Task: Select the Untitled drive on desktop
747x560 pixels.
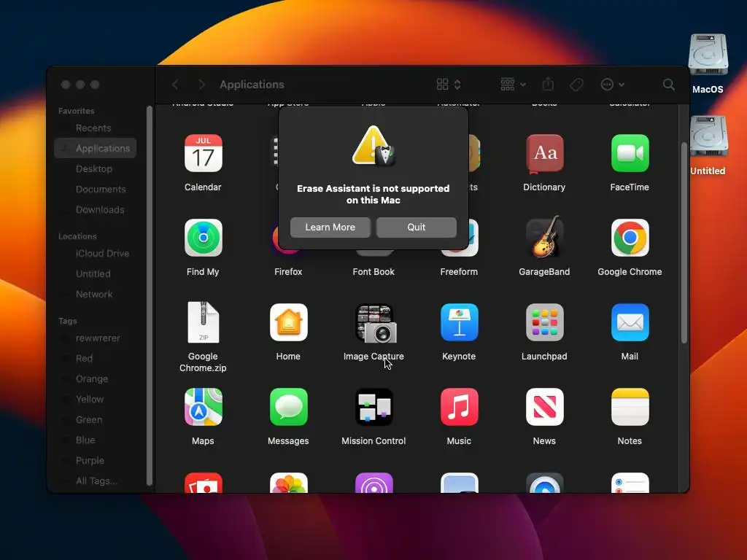Action: 708,136
